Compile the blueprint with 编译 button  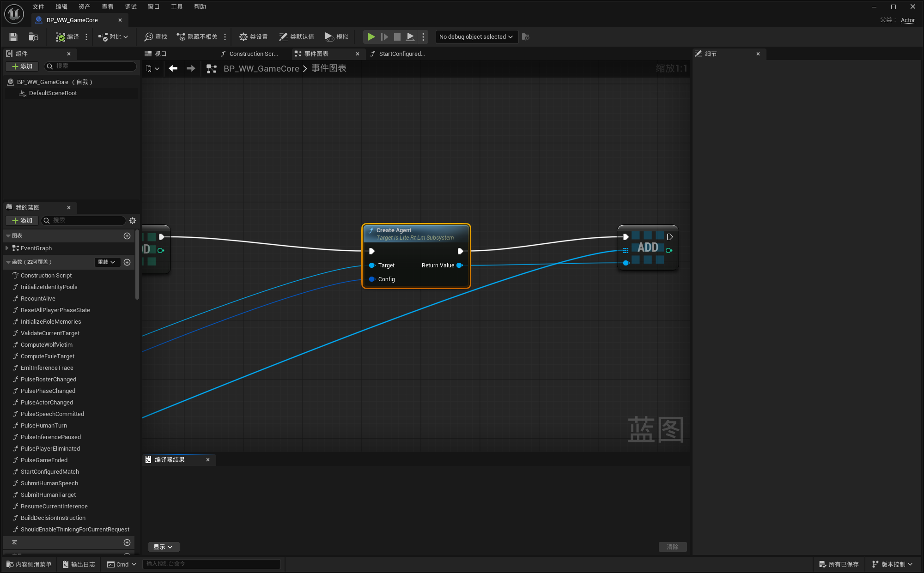[67, 37]
